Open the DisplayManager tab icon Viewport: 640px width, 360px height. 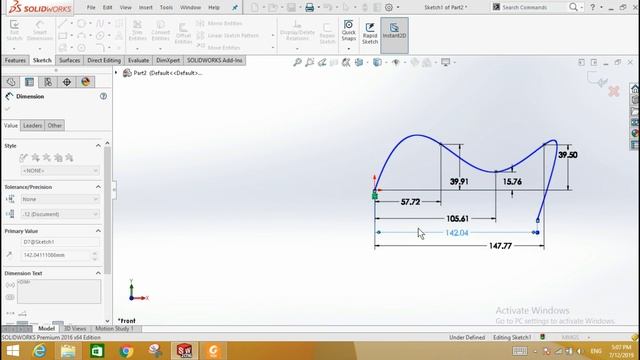tap(86, 82)
